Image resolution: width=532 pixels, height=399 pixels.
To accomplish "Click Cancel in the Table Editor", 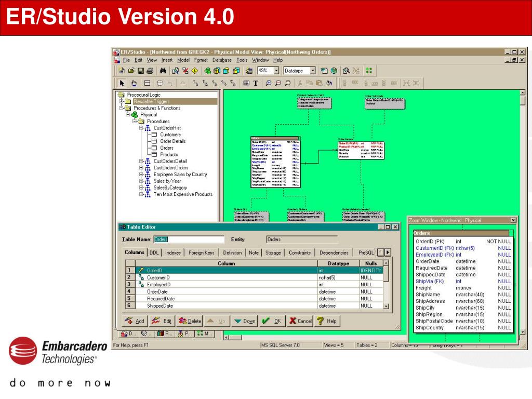I will click(300, 321).
